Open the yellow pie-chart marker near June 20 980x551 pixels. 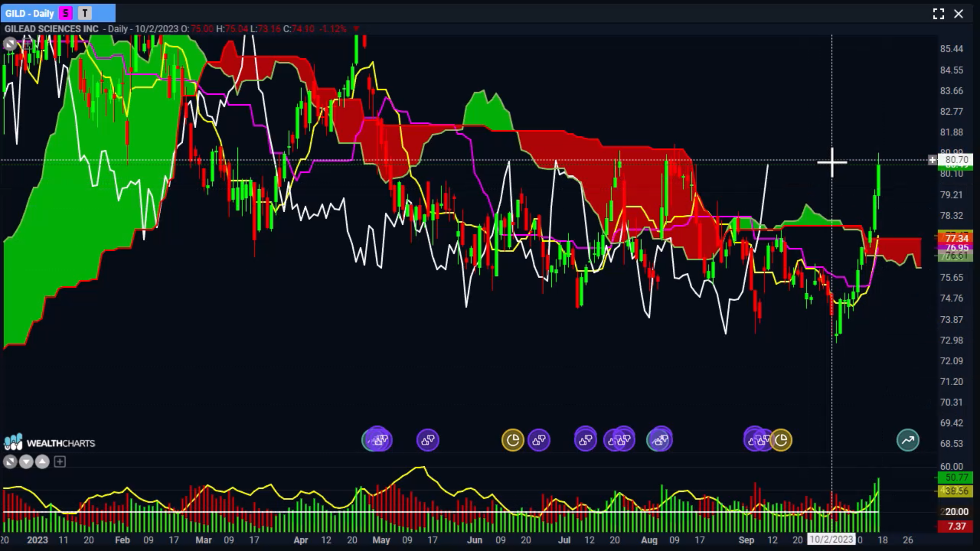512,440
